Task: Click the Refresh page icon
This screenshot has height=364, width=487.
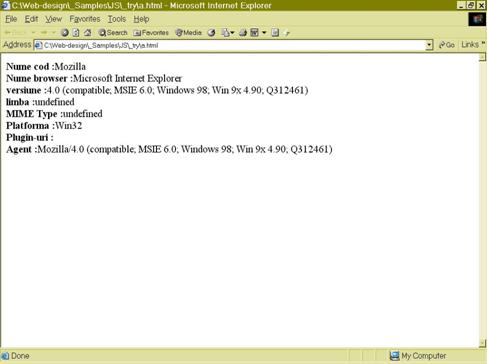Action: point(76,33)
